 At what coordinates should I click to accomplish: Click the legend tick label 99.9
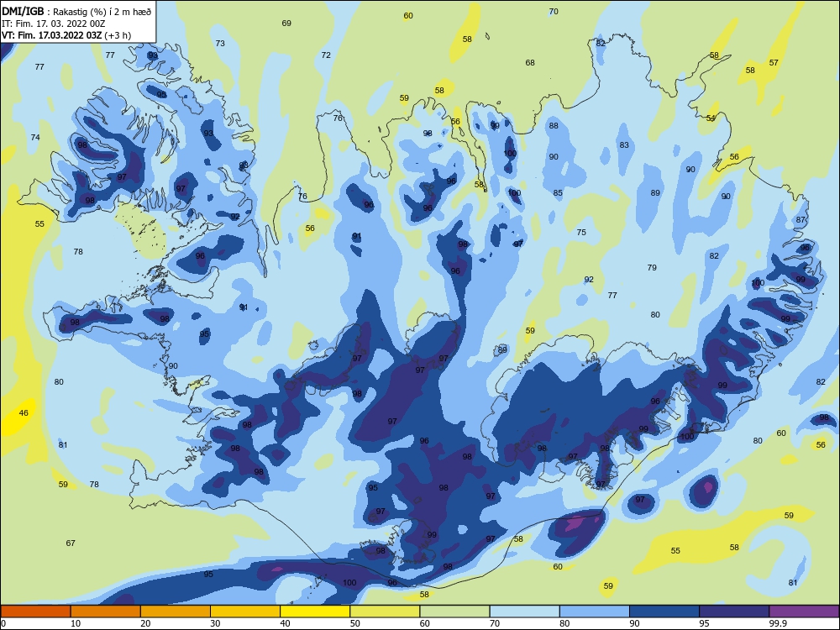[x=777, y=623]
